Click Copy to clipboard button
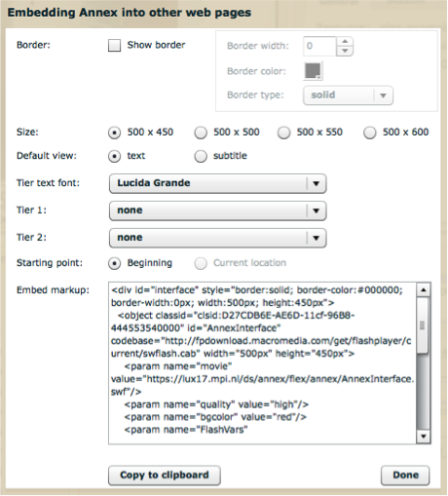This screenshot has width=448, height=496. tap(165, 476)
